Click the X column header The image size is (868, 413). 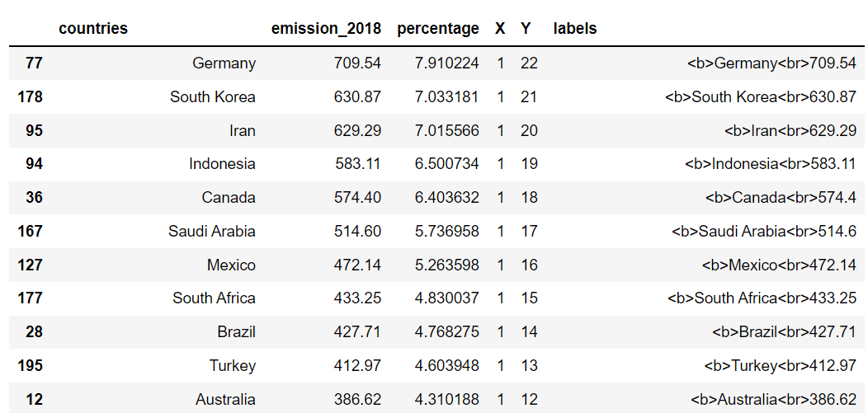500,28
